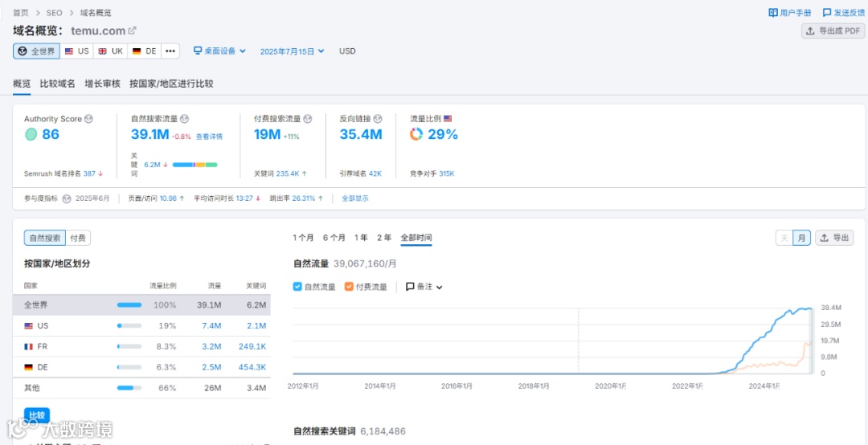This screenshot has height=445, width=868.
Task: Select the 1年 time range
Action: (361, 238)
